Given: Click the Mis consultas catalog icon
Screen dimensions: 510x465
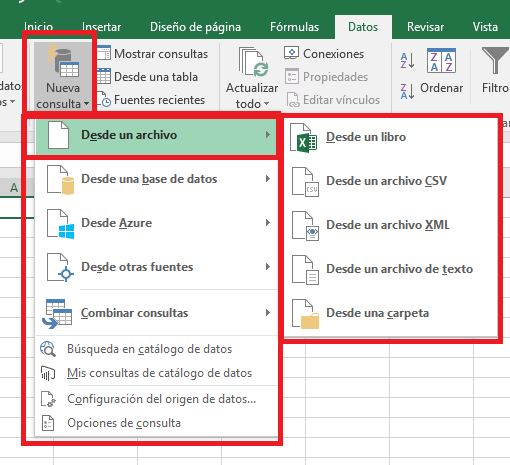Looking at the screenshot, I should (x=48, y=373).
